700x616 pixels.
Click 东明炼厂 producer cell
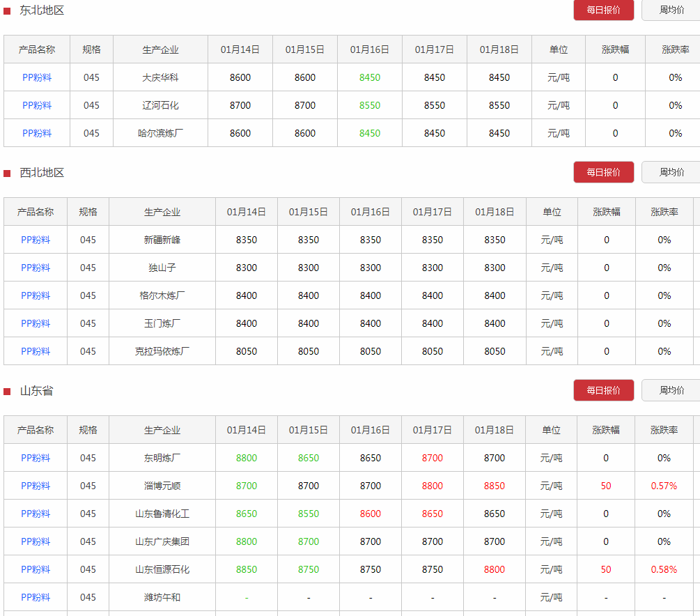162,458
